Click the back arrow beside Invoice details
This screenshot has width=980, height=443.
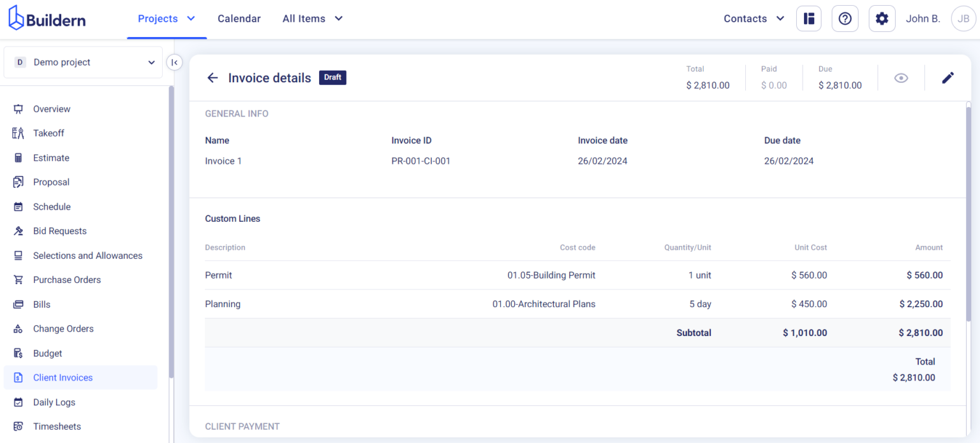pyautogui.click(x=212, y=78)
